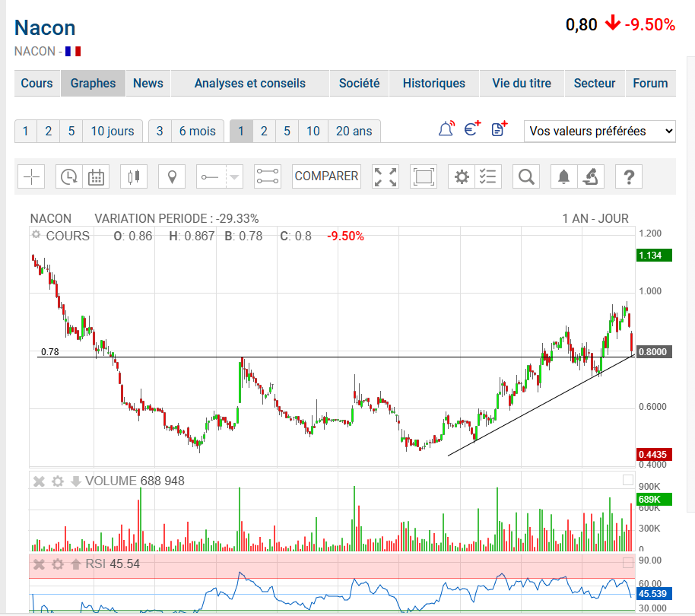Remove the VOLUME indicator with its X
Screen dimensions: 695x616
pyautogui.click(x=39, y=481)
